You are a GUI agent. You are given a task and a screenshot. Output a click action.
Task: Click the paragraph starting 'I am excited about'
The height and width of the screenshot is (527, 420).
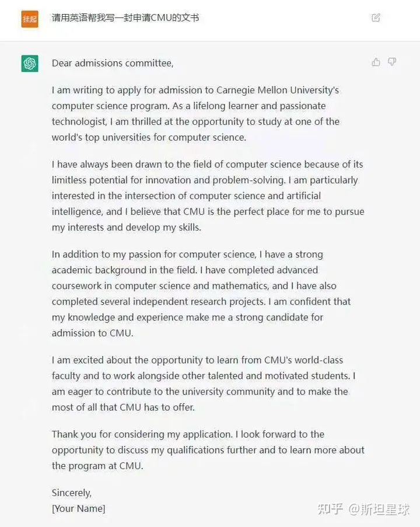(x=204, y=383)
